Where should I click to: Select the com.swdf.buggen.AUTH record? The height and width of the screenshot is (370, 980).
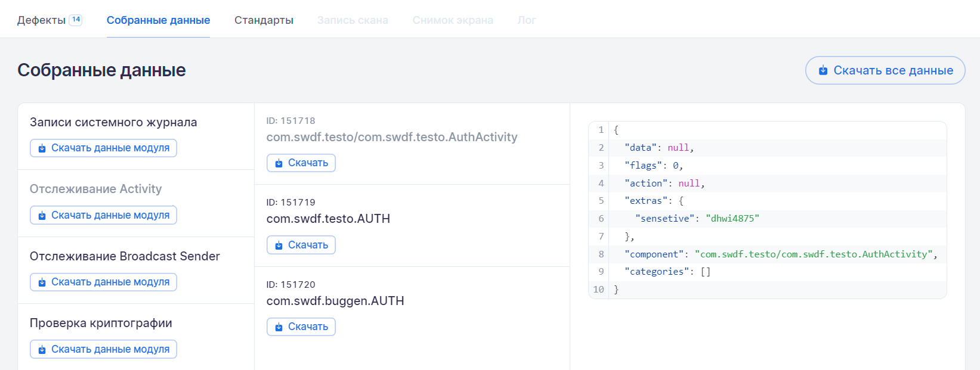point(335,301)
